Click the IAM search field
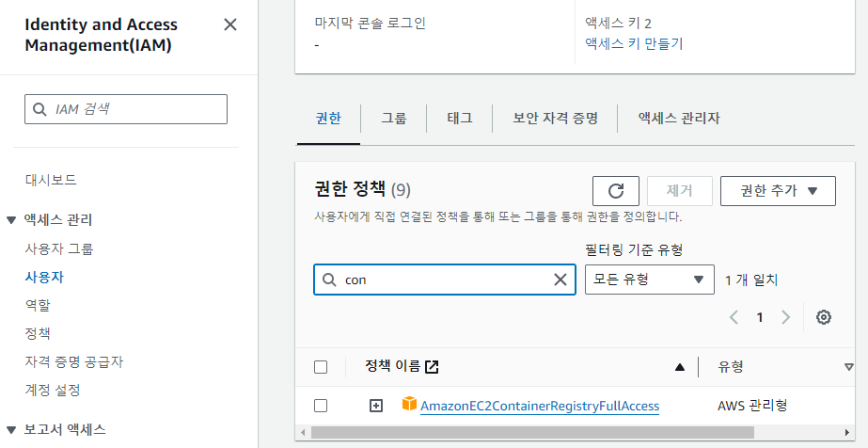 pyautogui.click(x=126, y=109)
